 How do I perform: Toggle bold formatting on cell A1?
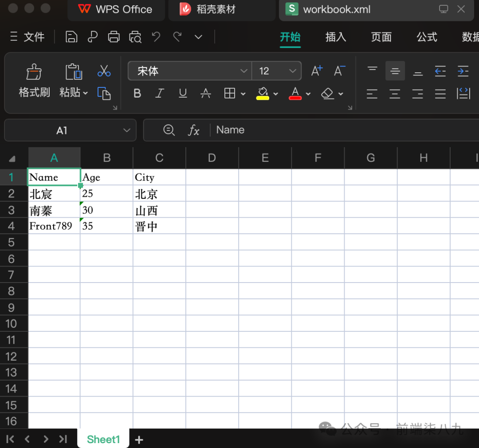click(137, 93)
